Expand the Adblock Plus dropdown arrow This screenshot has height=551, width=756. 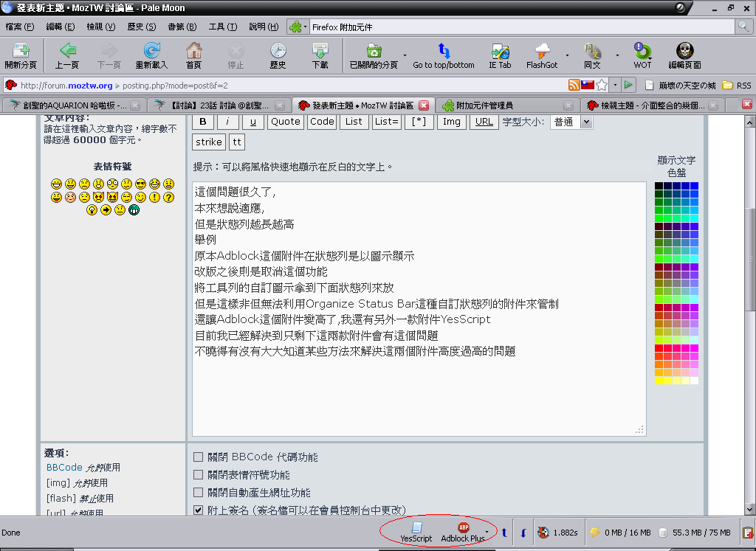pos(487,532)
